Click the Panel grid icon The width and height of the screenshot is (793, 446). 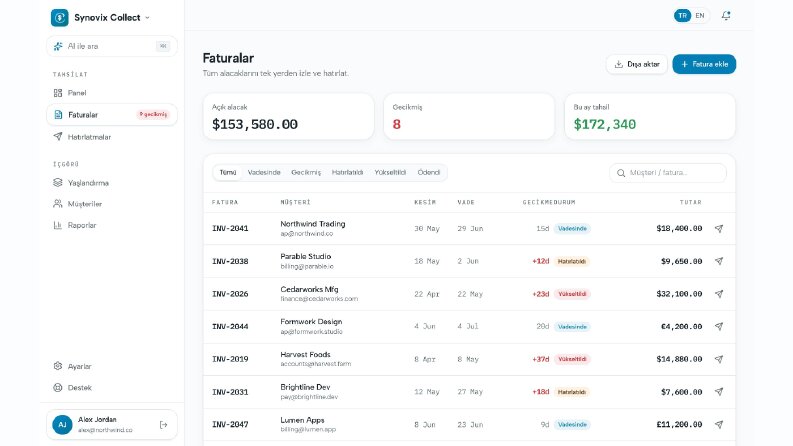click(58, 93)
